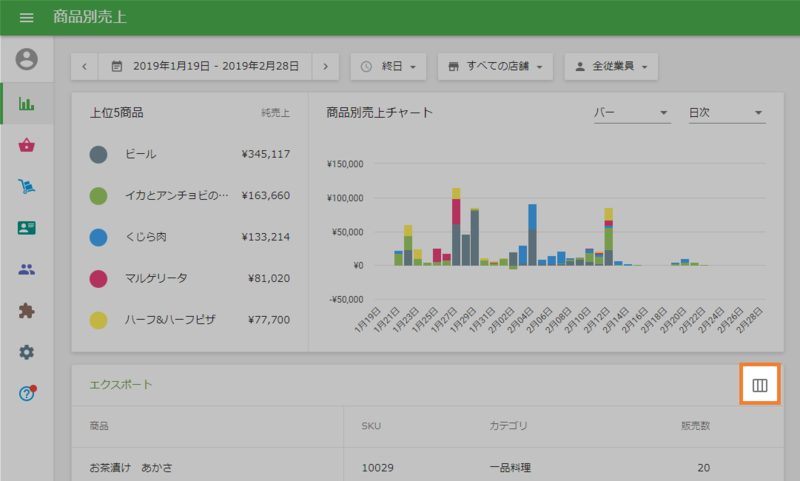Open the shopping basket items section
800x481 pixels.
coord(27,145)
